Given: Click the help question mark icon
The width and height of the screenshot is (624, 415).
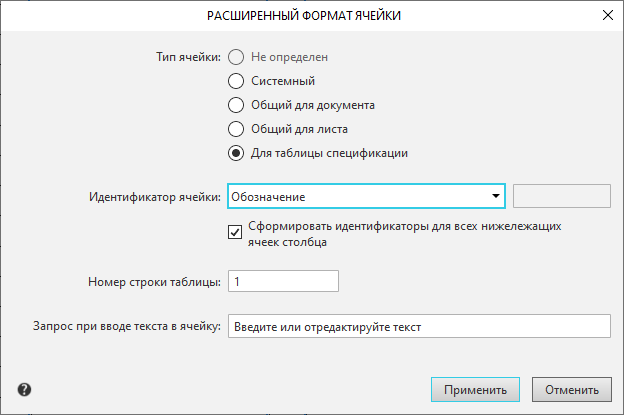Looking at the screenshot, I should [24, 389].
